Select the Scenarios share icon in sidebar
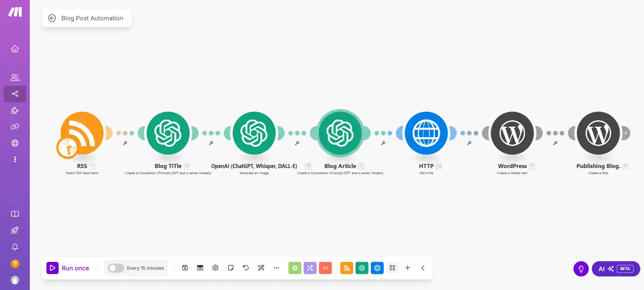Screen dimensions: 644x290 coord(15,94)
